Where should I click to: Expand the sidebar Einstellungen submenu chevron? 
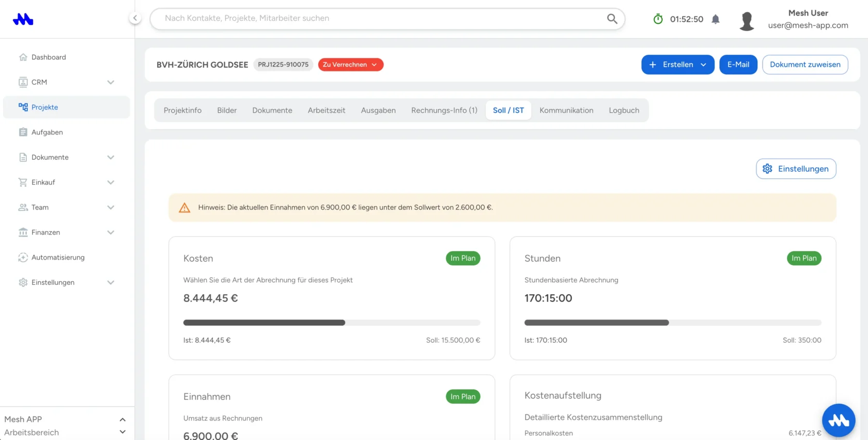click(111, 282)
